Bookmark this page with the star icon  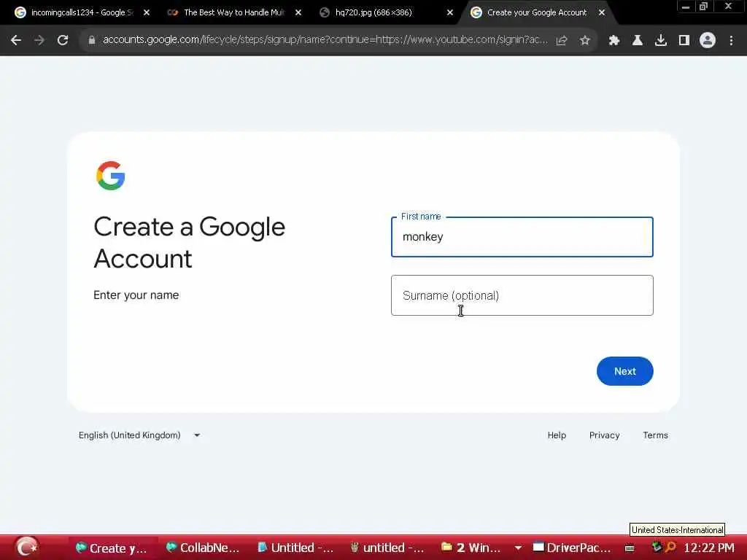585,41
